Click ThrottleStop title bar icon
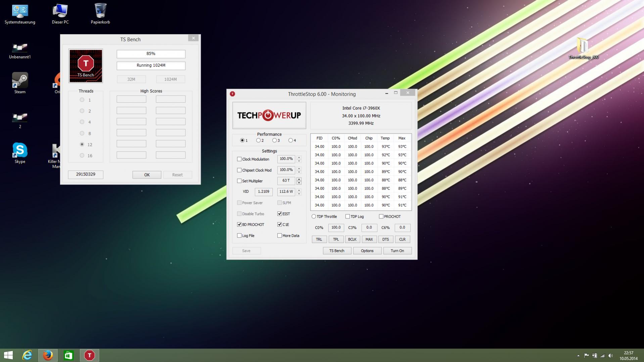This screenshot has height=362, width=644. 232,94
